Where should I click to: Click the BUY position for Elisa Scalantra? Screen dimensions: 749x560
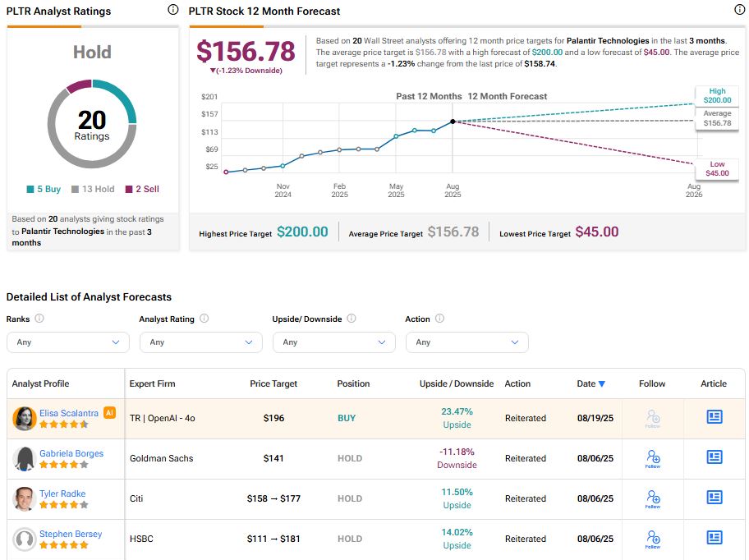[347, 418]
